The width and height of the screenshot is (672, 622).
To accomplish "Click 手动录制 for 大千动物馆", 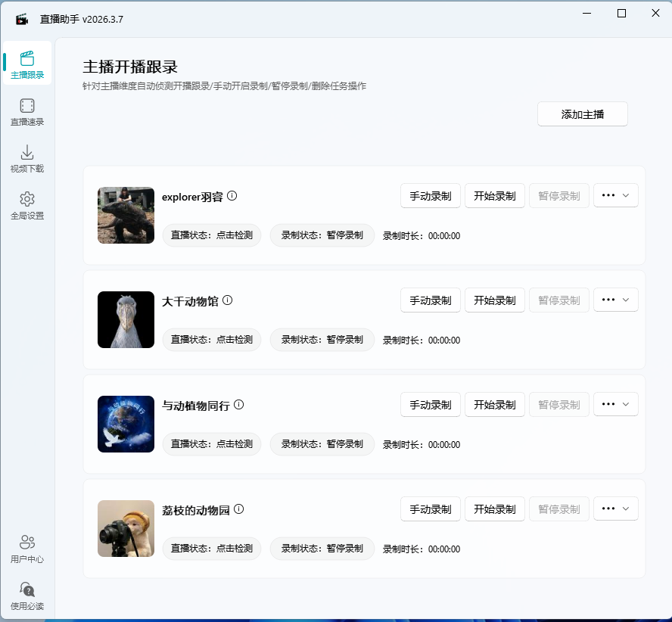I will tap(430, 300).
